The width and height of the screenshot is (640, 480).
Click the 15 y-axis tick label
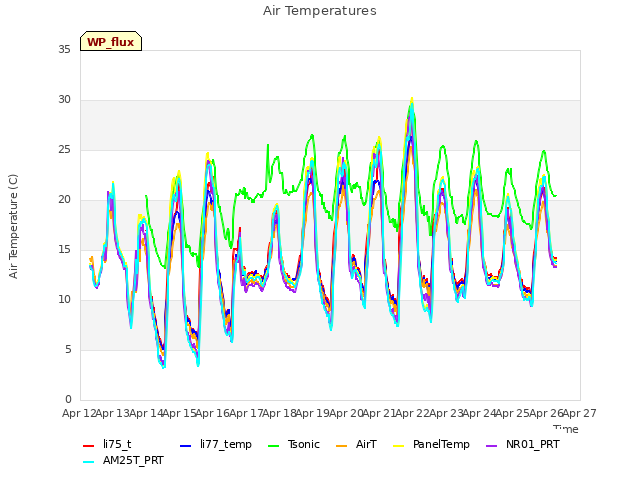(64, 249)
